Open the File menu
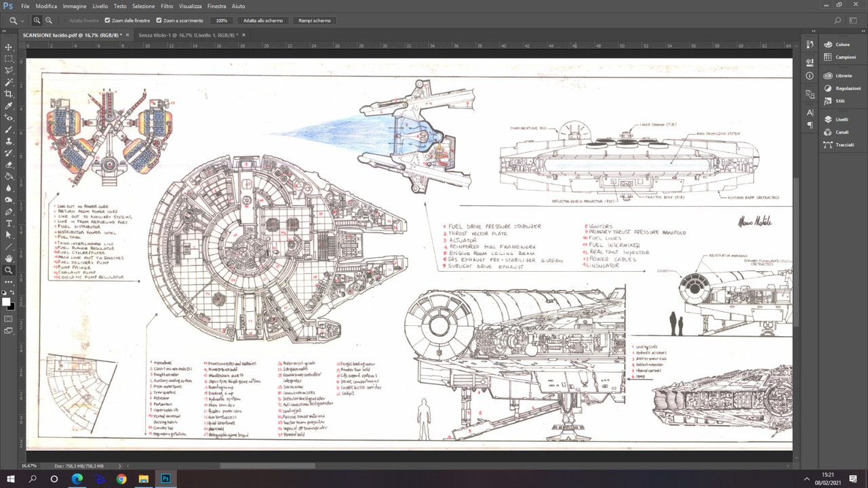 coord(25,6)
